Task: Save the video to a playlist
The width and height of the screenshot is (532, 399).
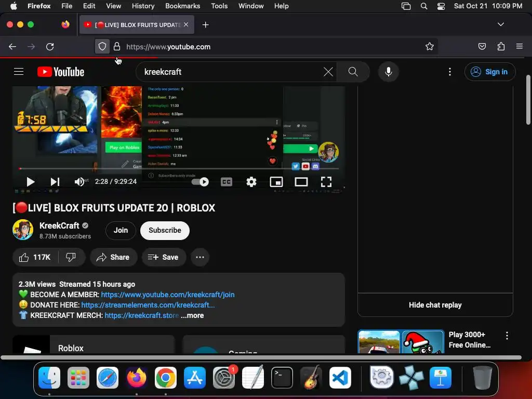Action: tap(164, 257)
